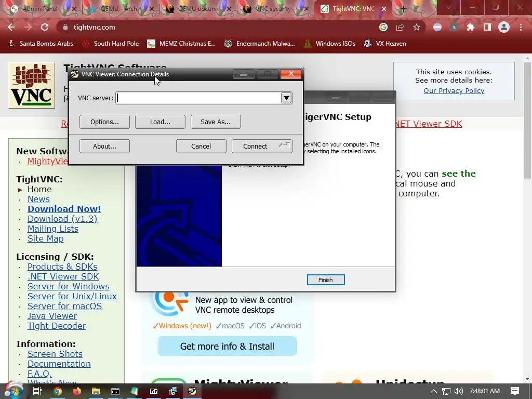
Task: Open File Explorer from the taskbar
Action: click(96, 391)
